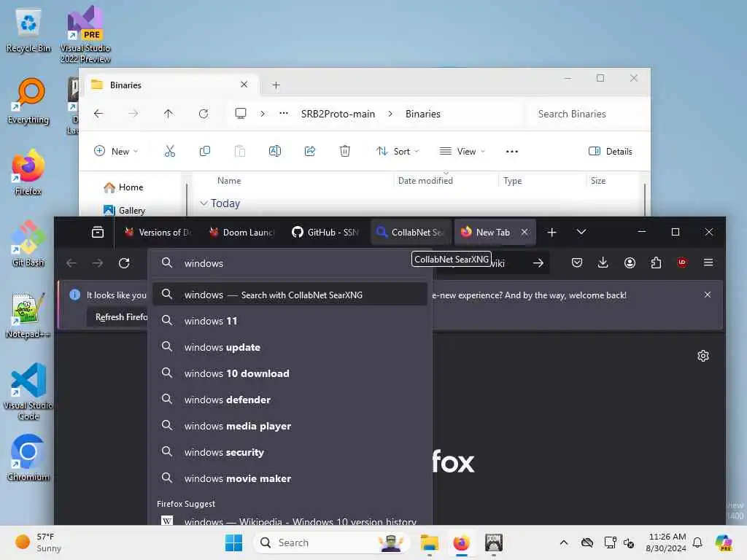Pick the windows 11 suggestion
Viewport: 747px width, 560px height.
tap(290, 321)
